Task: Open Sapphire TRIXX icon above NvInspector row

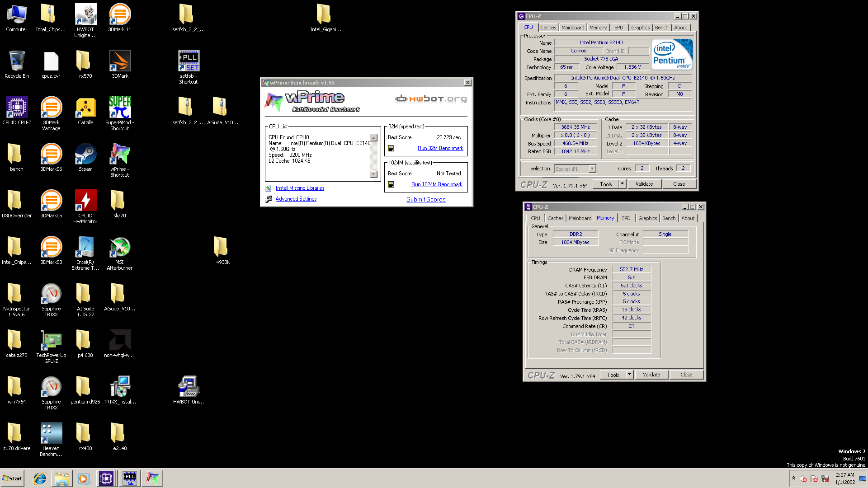Action: (x=51, y=300)
